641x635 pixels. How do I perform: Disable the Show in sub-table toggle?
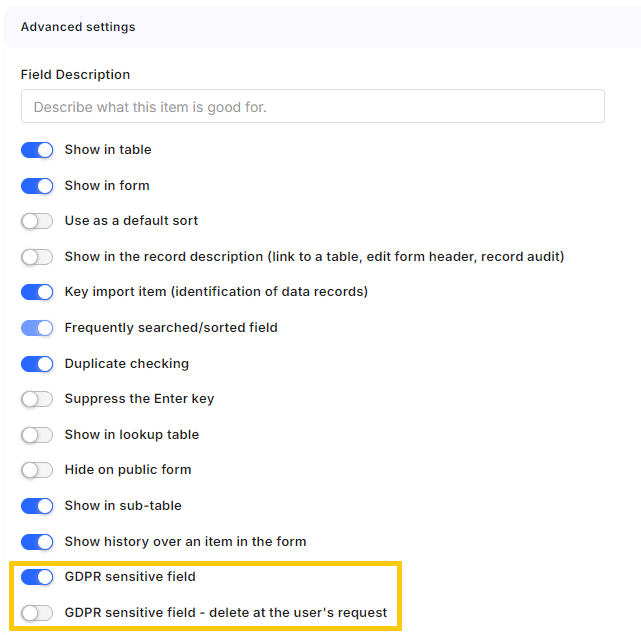click(x=37, y=506)
